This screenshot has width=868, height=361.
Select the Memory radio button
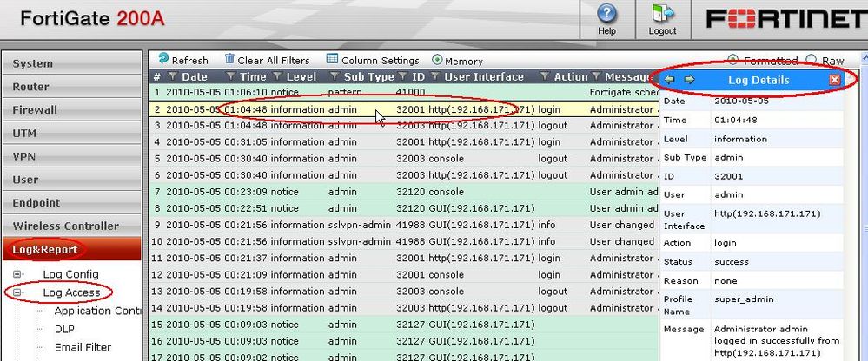[x=437, y=60]
